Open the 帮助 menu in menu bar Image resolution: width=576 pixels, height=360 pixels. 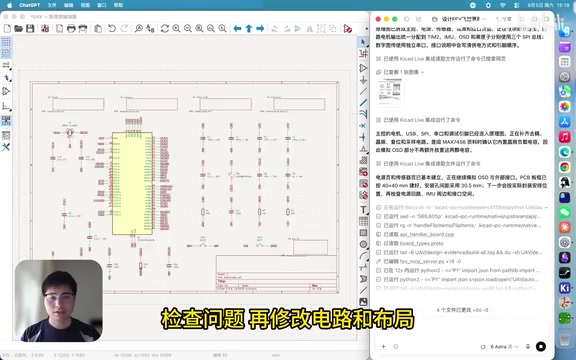(118, 5)
